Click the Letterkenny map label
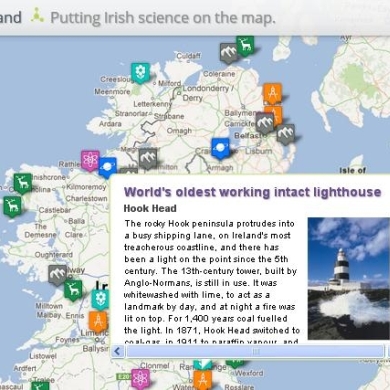Screen dimensions: 390x390 (x=152, y=104)
